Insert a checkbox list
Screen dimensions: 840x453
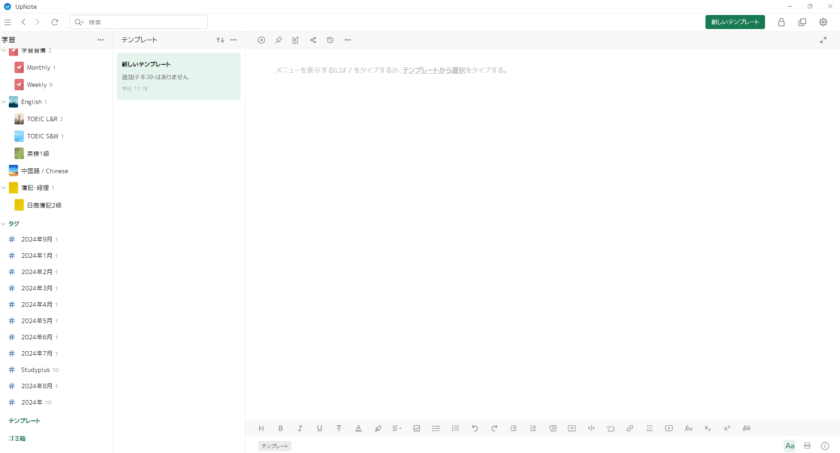click(x=416, y=428)
